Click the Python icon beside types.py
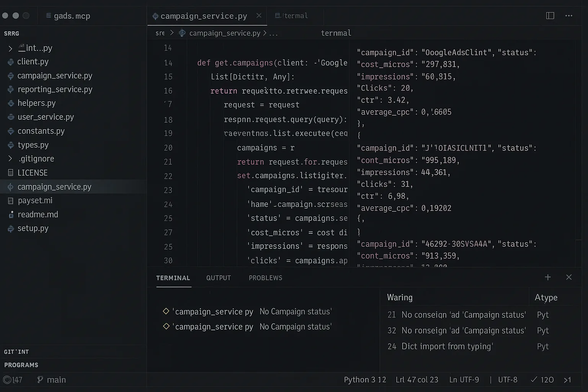588x392 pixels. [x=11, y=145]
